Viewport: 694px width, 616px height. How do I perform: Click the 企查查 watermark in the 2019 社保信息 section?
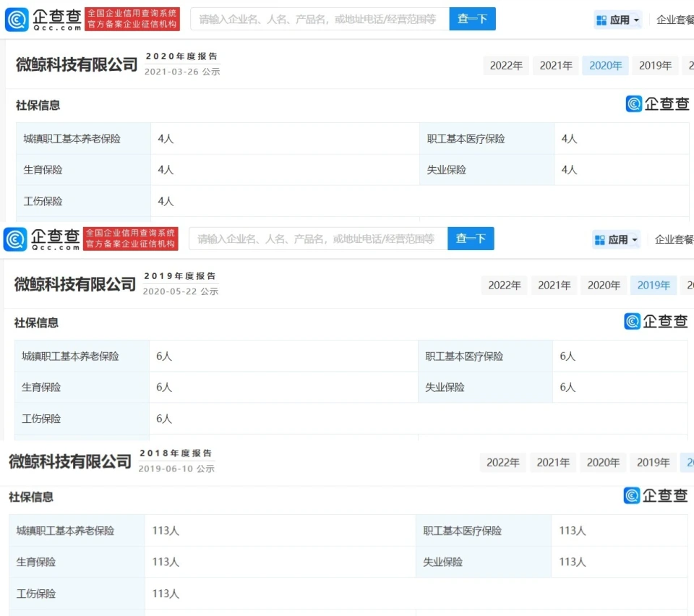click(656, 322)
